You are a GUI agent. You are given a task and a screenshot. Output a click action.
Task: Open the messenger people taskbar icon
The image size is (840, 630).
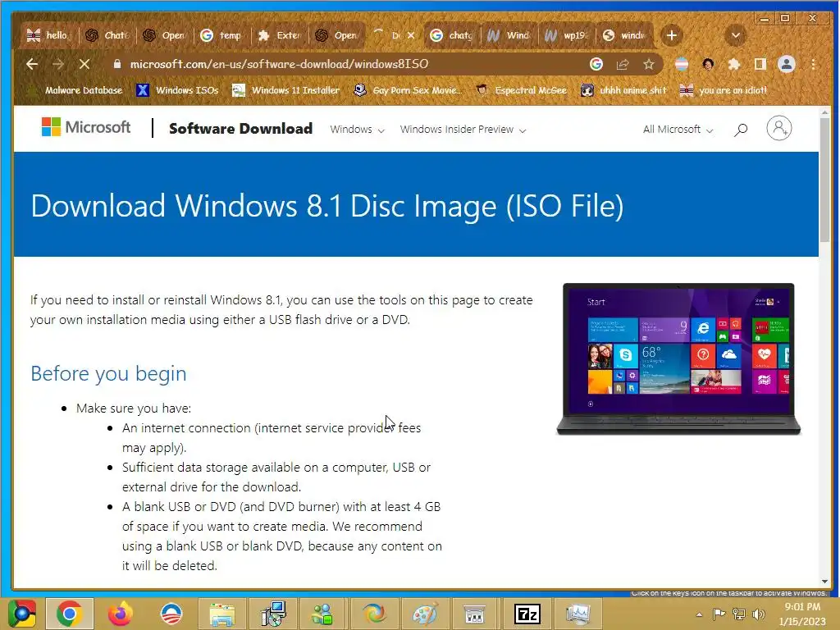coord(323,614)
